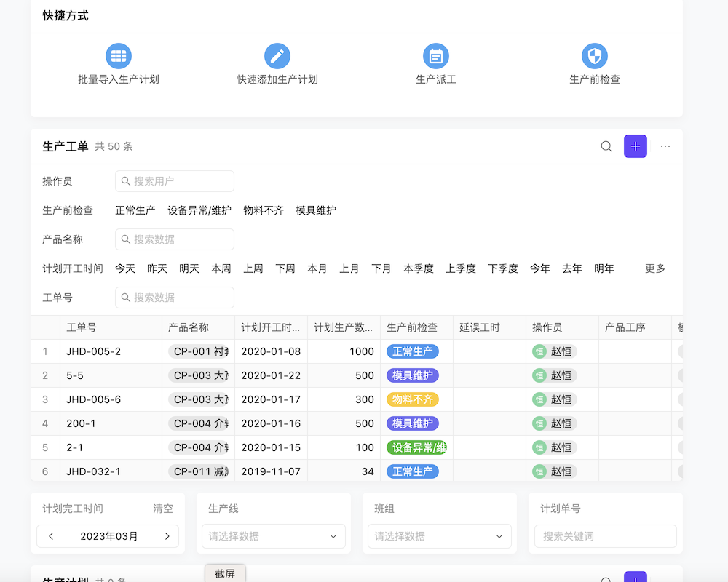Click the 生产前检查 shield icon

tap(594, 55)
